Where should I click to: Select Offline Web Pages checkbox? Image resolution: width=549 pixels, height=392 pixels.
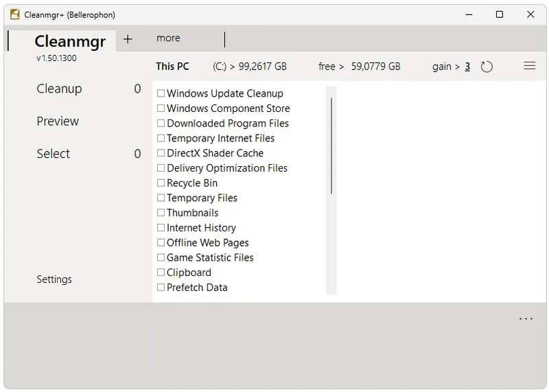[x=161, y=242]
